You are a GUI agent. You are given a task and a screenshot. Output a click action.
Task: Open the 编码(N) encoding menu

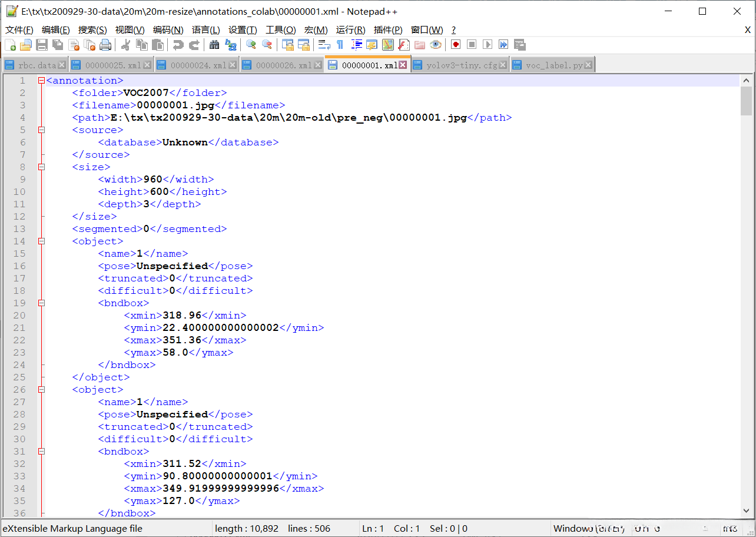click(168, 30)
